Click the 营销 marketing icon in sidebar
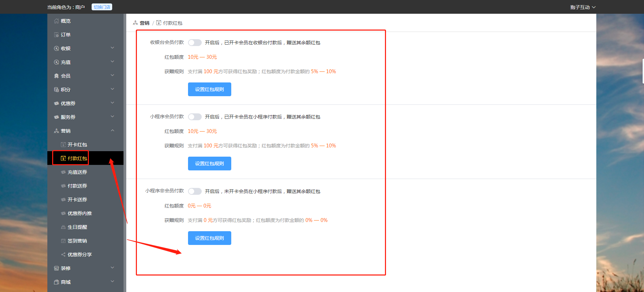Image resolution: width=644 pixels, height=292 pixels. [x=56, y=131]
